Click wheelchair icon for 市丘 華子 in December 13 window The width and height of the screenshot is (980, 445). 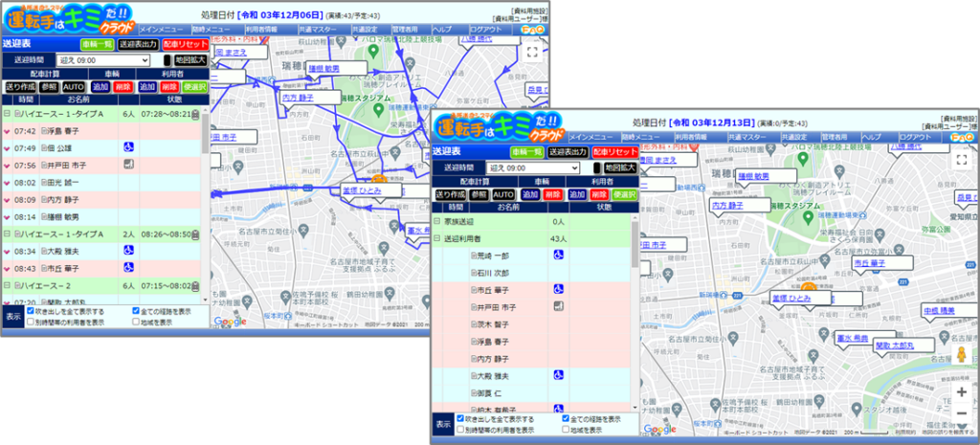pyautogui.click(x=558, y=289)
